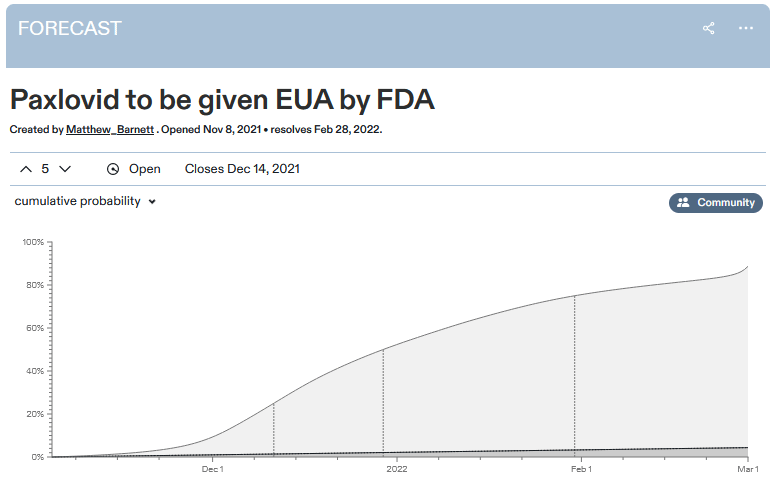Select the Feb 1 axis label
The image size is (772, 477).
[581, 469]
